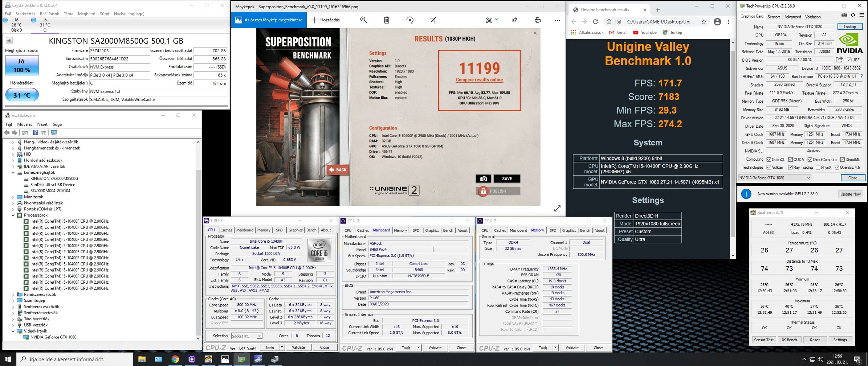Open the zoom tool in Photos toolbar

pos(363,20)
